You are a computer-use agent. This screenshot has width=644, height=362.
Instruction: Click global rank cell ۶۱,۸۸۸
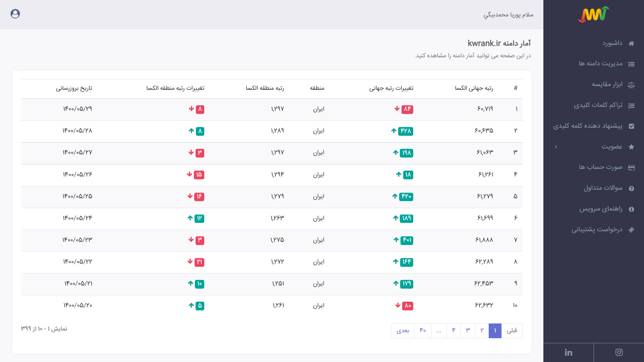tap(484, 240)
